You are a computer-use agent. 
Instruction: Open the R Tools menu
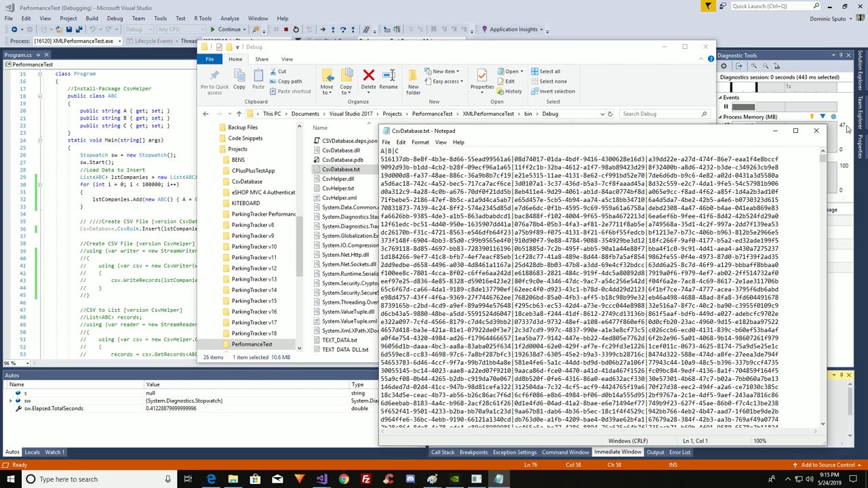pos(203,18)
